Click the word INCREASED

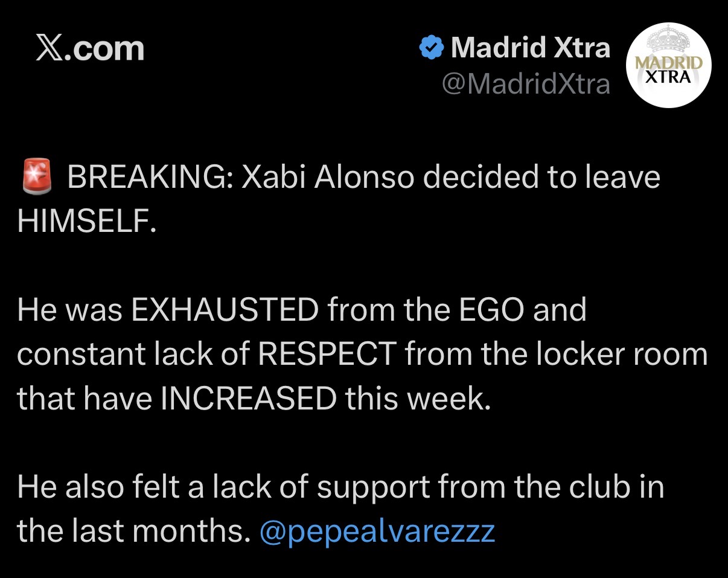(x=247, y=399)
